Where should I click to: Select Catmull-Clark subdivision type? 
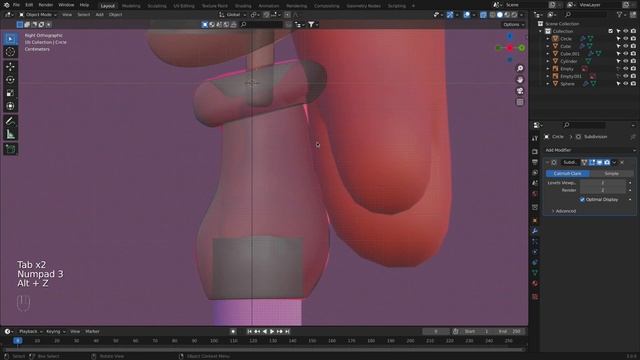pos(568,173)
